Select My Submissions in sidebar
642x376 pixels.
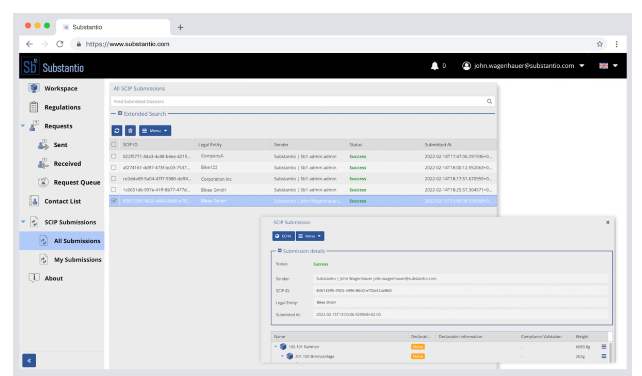[78, 260]
